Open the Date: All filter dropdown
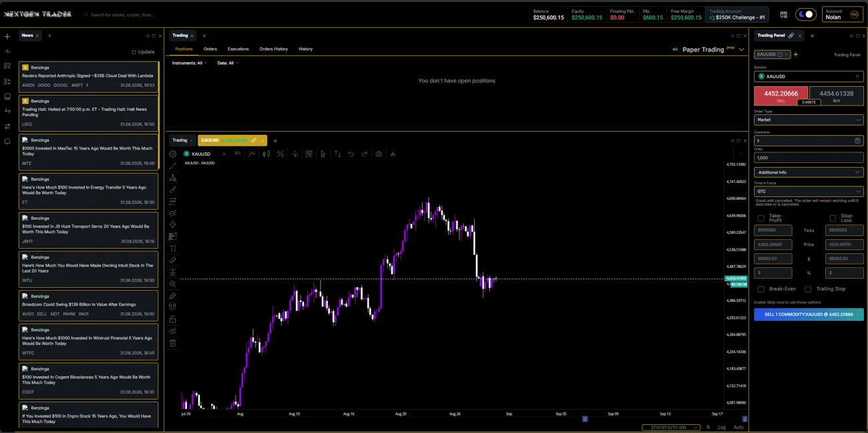Image resolution: width=868 pixels, height=433 pixels. (x=228, y=63)
